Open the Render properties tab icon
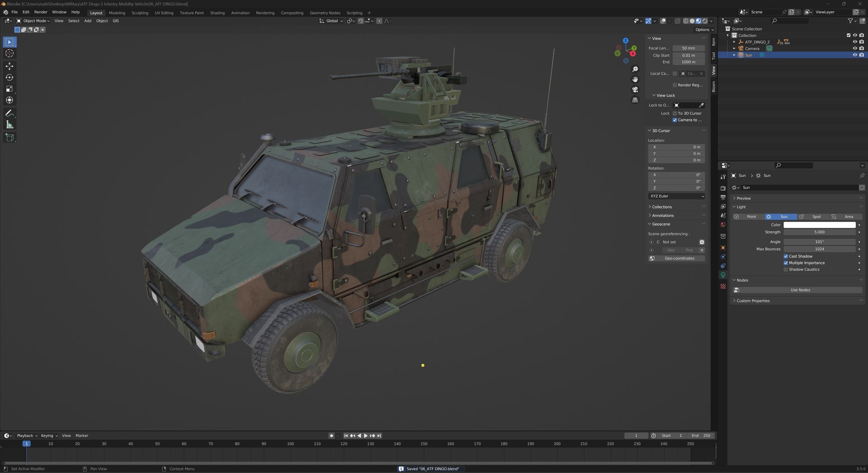The width and height of the screenshot is (868, 473). pyautogui.click(x=723, y=188)
